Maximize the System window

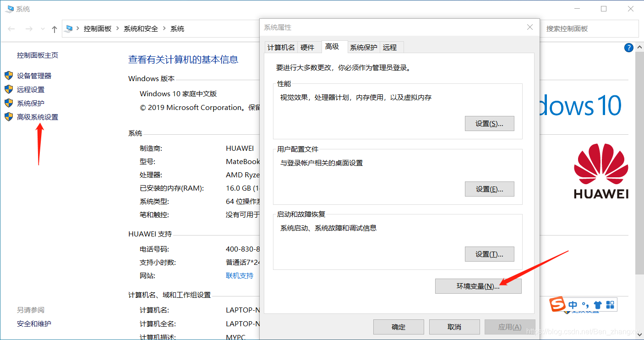[x=604, y=9]
